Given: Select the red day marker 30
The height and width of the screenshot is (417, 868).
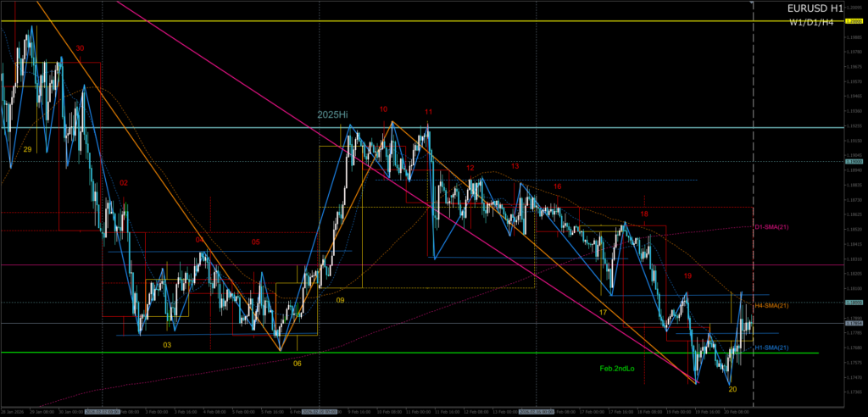Looking at the screenshot, I should (x=80, y=48).
